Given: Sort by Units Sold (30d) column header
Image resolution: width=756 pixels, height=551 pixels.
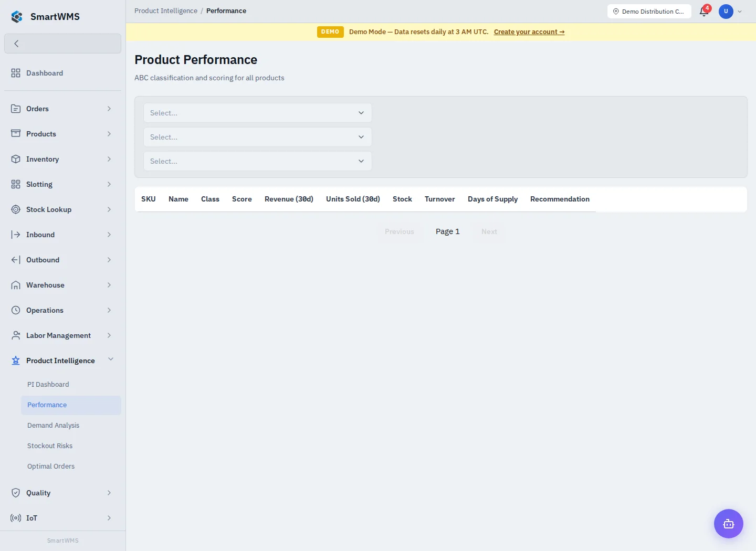Looking at the screenshot, I should click(x=353, y=199).
